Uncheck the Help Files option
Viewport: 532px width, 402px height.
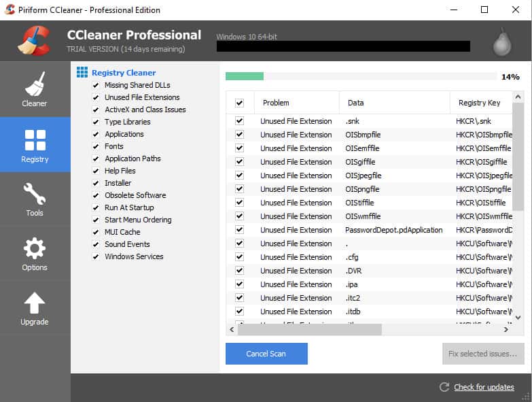click(96, 171)
